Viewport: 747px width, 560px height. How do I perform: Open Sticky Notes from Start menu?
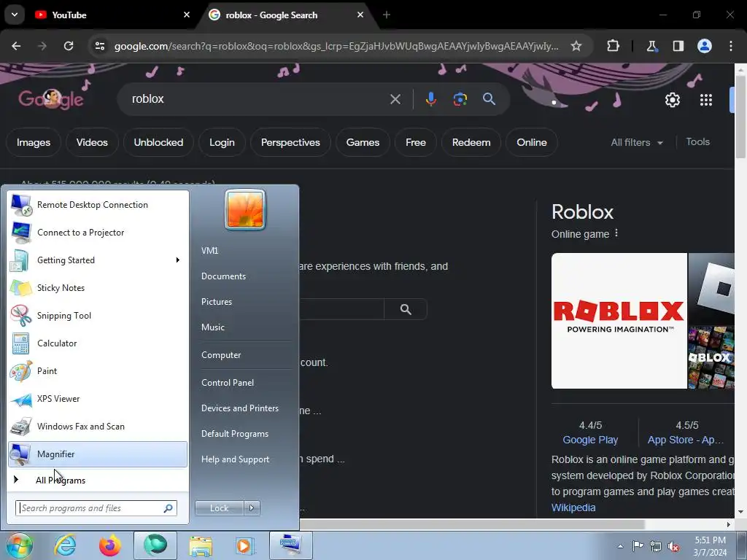(98, 287)
